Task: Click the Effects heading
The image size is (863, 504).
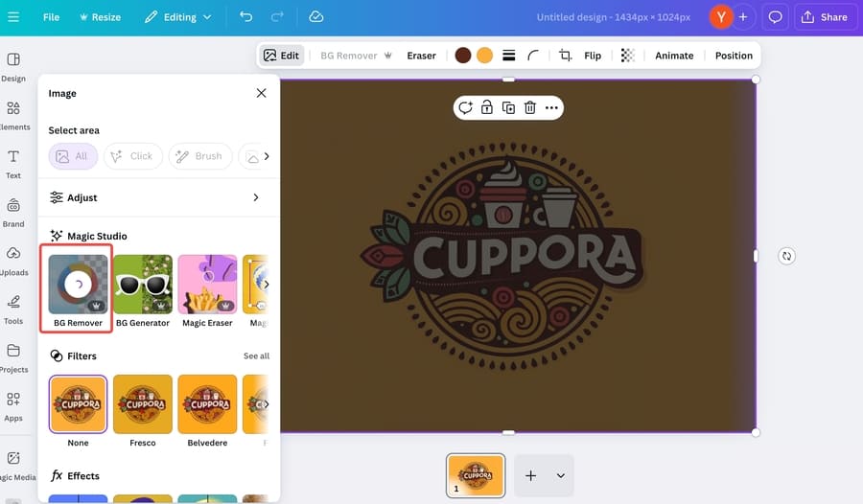Action: click(83, 476)
